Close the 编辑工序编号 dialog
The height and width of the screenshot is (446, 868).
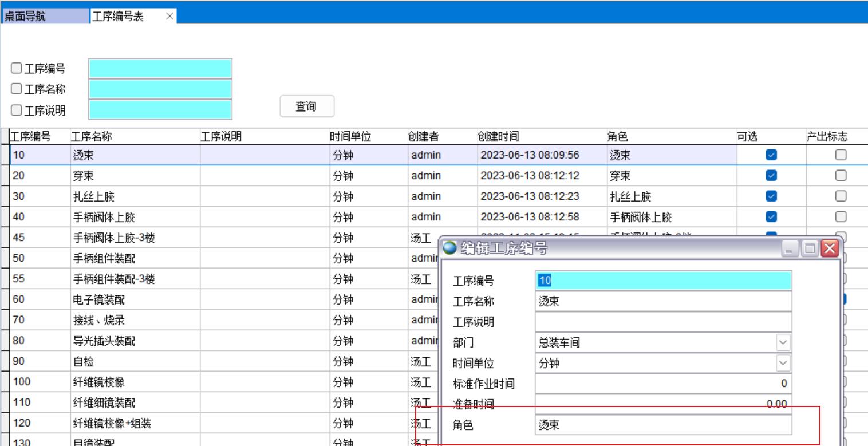(829, 248)
